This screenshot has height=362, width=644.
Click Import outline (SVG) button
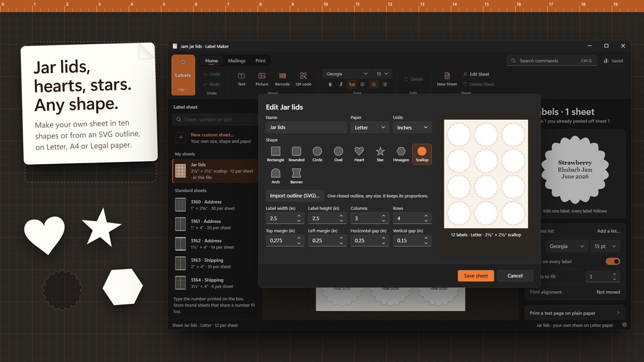[x=295, y=196]
